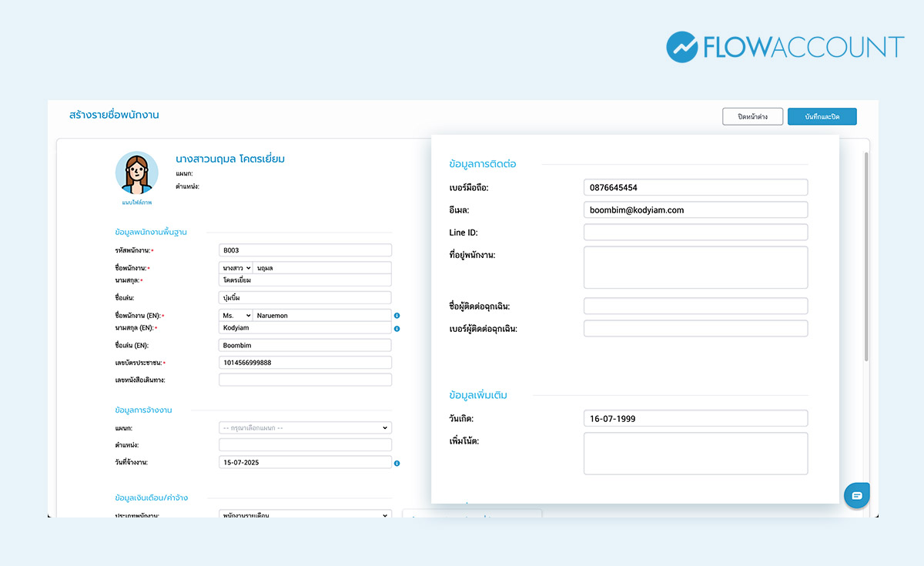Click the employee code field containing B003

click(305, 250)
